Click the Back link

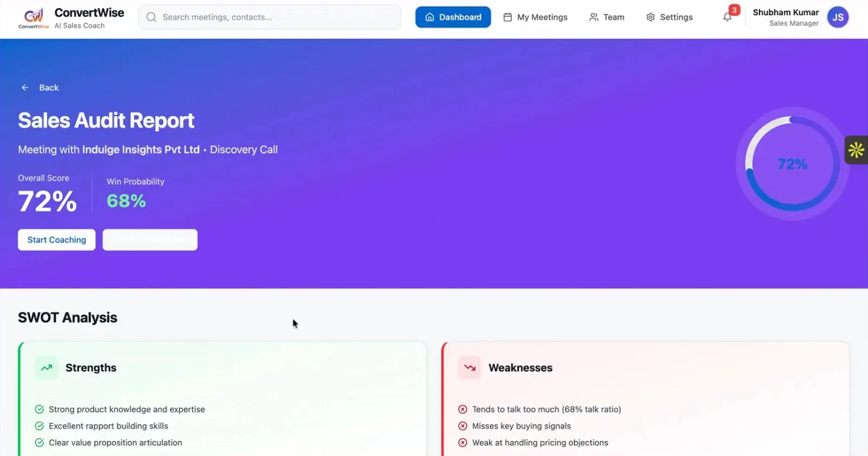48,87
